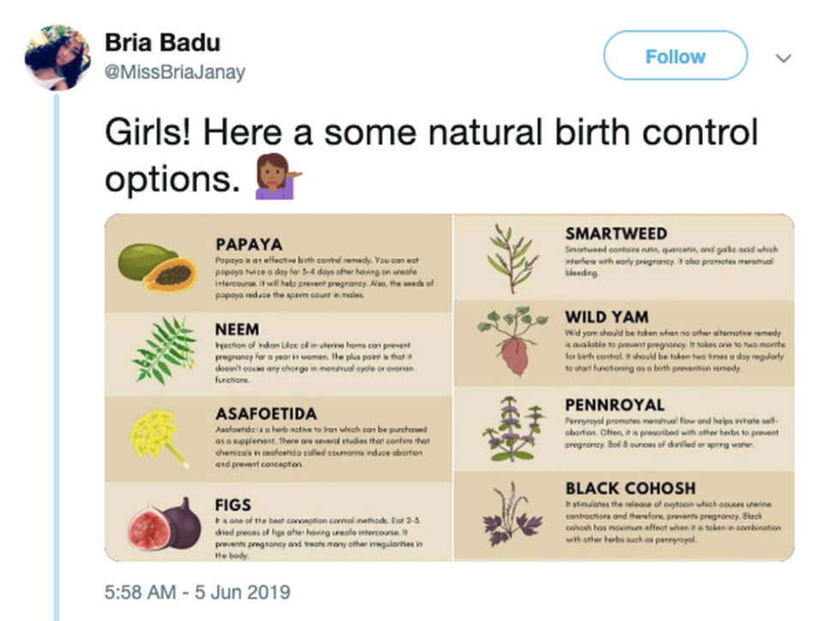Open the tweet options chevron dropdown
Screen dimensions: 840x621
(x=782, y=58)
